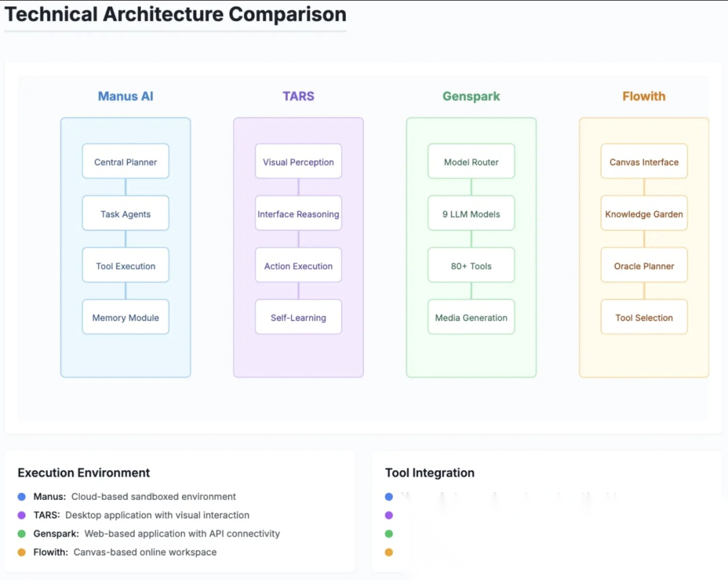Click 'Cloud-based sandboxed environment' text

(154, 496)
